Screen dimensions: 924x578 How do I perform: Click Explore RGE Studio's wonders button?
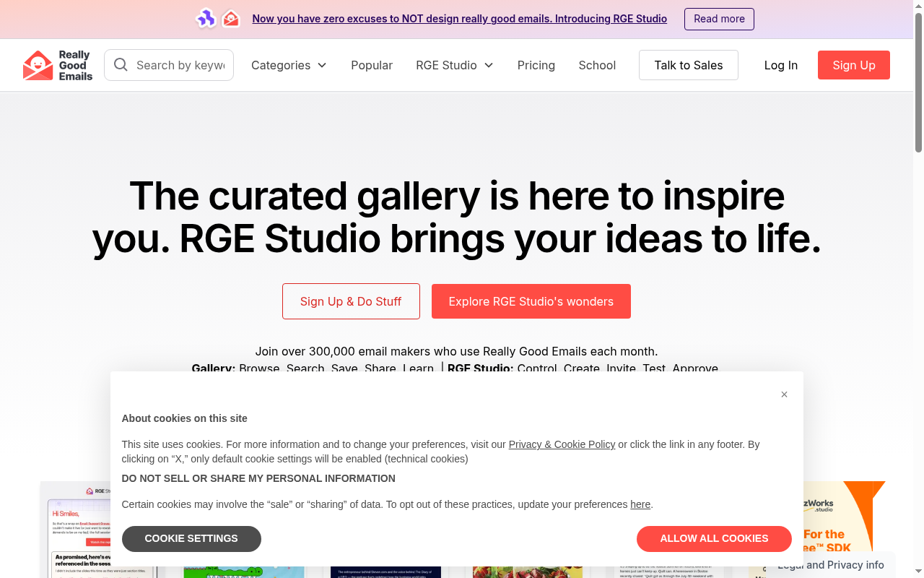tap(531, 301)
